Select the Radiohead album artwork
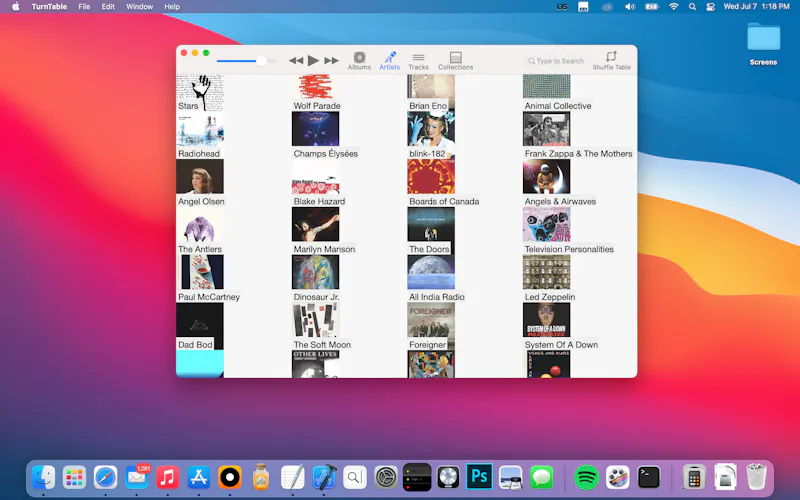Image resolution: width=800 pixels, height=500 pixels. pyautogui.click(x=200, y=130)
